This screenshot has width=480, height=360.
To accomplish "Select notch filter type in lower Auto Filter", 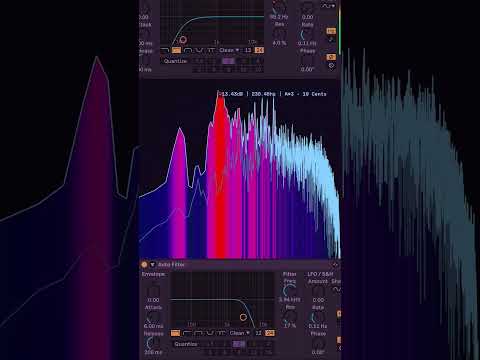I will tap(210, 333).
